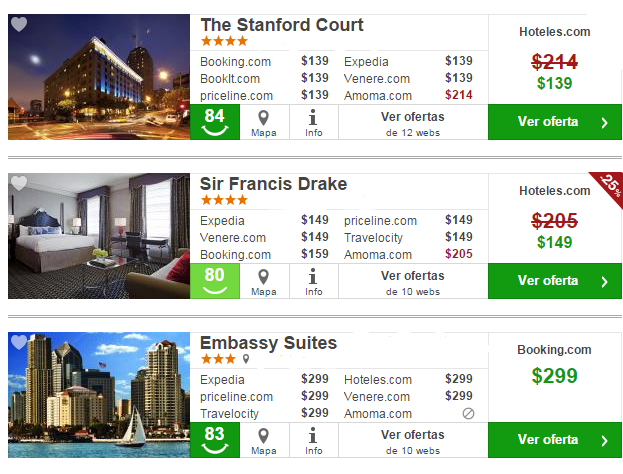The width and height of the screenshot is (623, 474).
Task: Expand Ver ofertas de 10 webs for Embassy Suites
Action: 413,440
